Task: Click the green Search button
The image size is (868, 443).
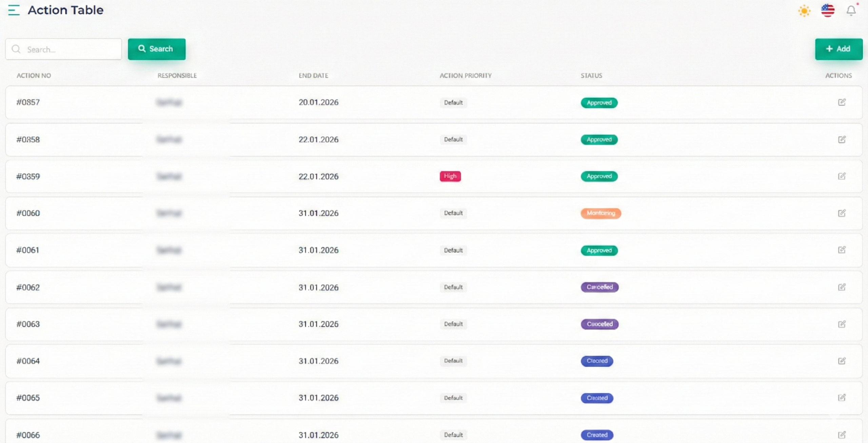Action: point(157,49)
